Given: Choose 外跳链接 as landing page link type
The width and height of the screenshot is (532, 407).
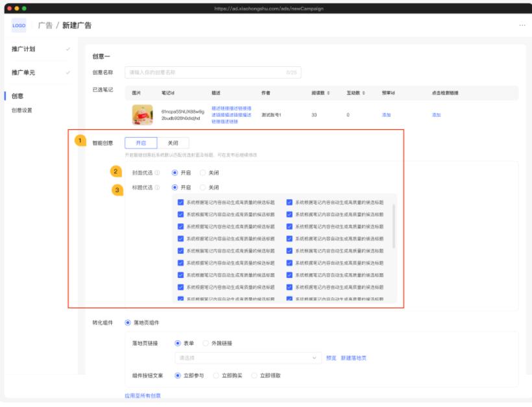Looking at the screenshot, I should (x=206, y=343).
